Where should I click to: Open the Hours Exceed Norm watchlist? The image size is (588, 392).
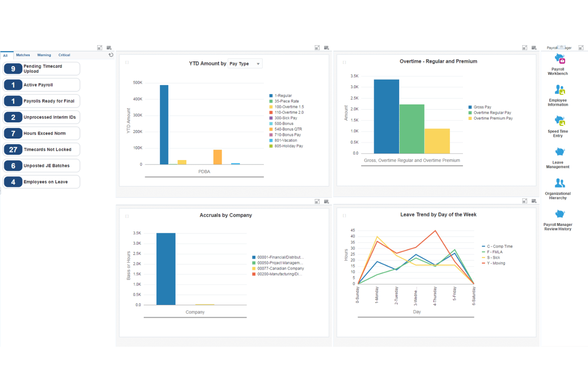pyautogui.click(x=42, y=133)
